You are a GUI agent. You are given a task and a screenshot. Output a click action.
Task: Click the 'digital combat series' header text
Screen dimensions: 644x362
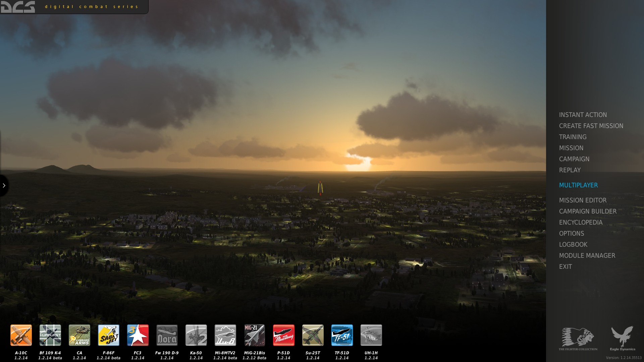(92, 7)
